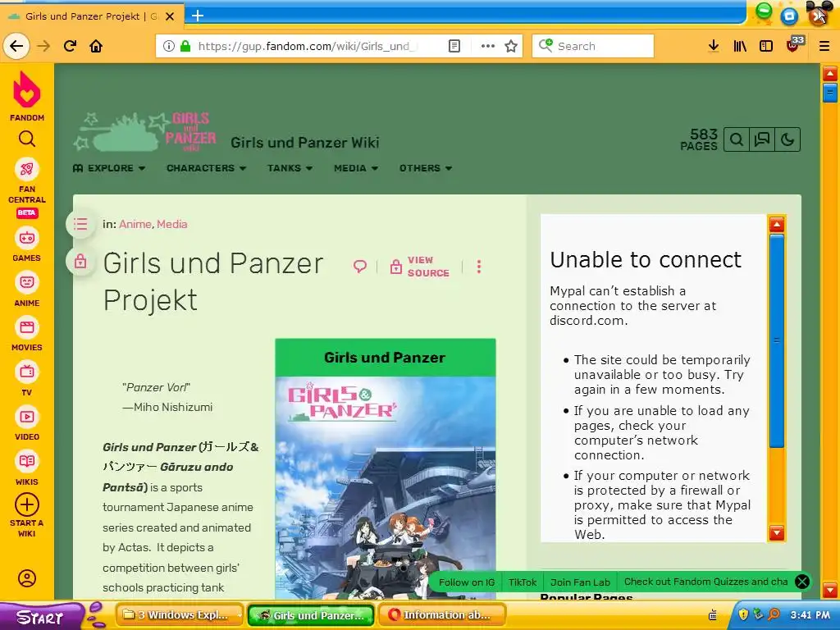Click security shield tray icon
The width and height of the screenshot is (840, 630).
pyautogui.click(x=743, y=614)
